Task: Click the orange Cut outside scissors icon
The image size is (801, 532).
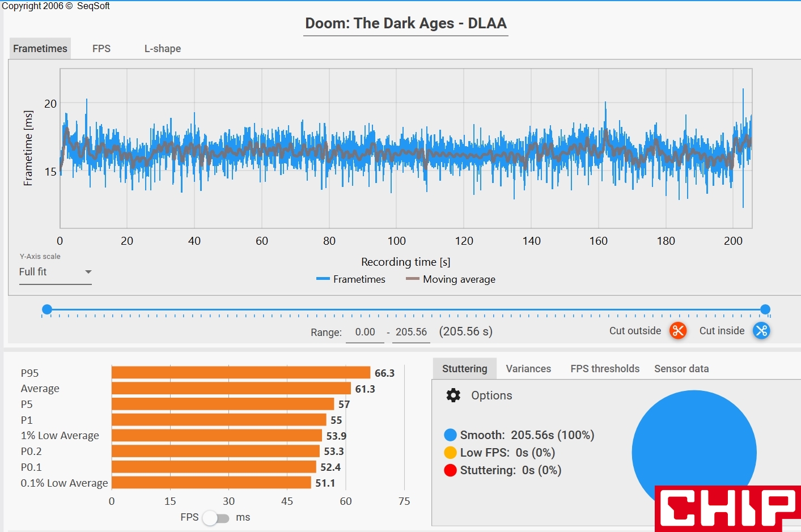Action: (677, 330)
